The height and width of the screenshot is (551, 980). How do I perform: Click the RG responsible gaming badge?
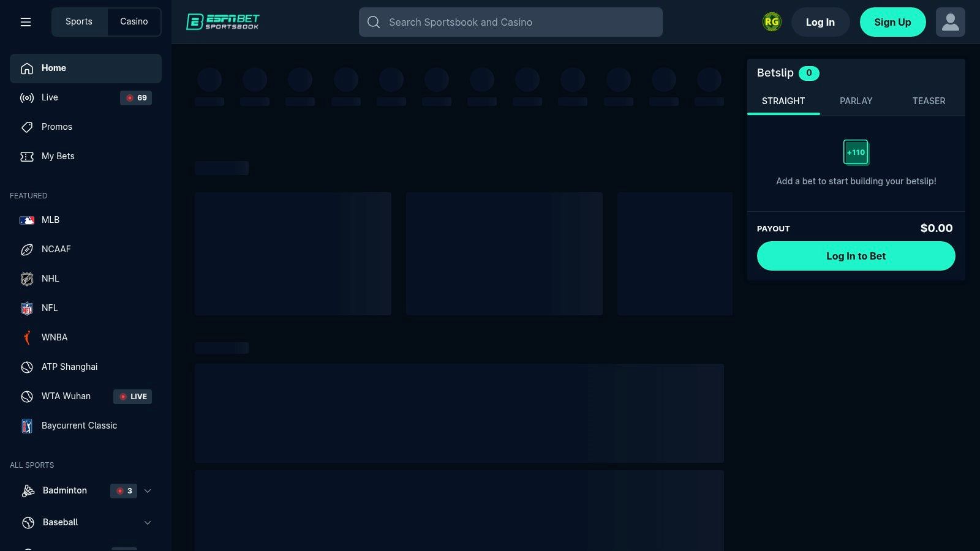pos(771,22)
